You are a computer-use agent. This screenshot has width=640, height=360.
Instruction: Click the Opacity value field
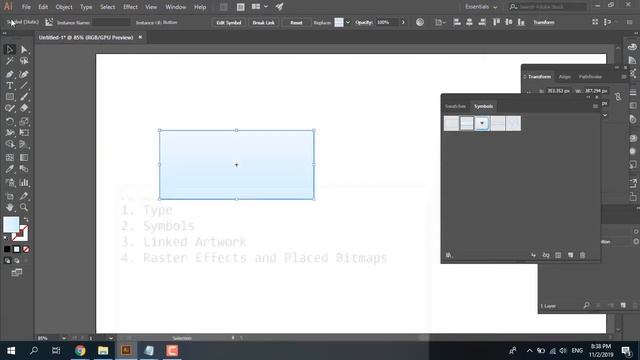(387, 22)
